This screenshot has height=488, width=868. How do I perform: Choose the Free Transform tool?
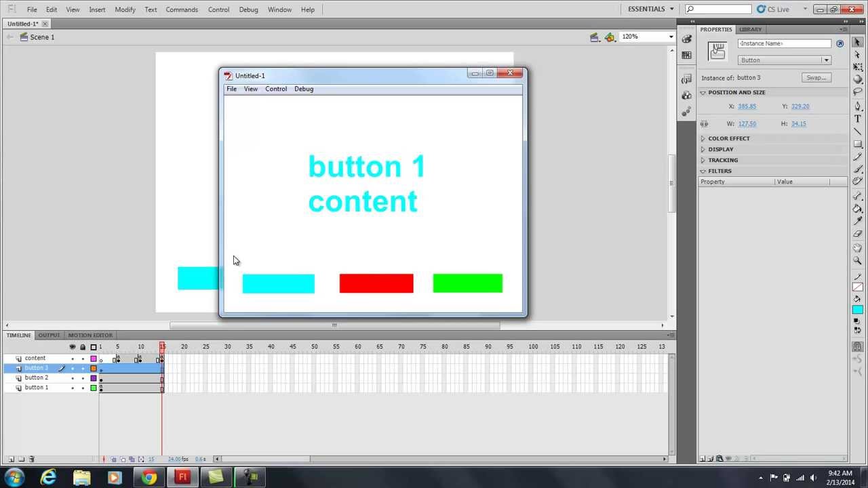[857, 68]
